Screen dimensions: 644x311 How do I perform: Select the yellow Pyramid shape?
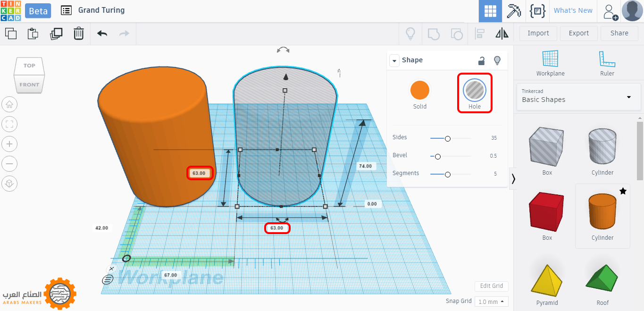[x=547, y=281]
